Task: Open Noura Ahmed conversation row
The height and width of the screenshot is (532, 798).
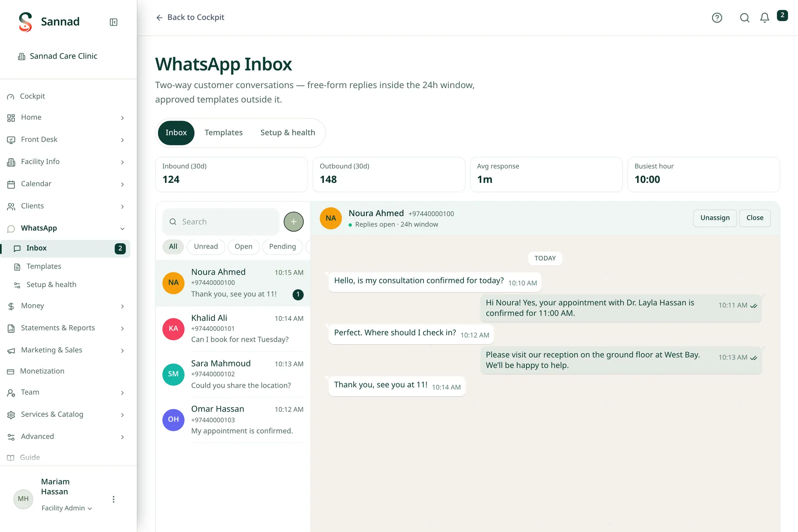Action: coord(233,283)
